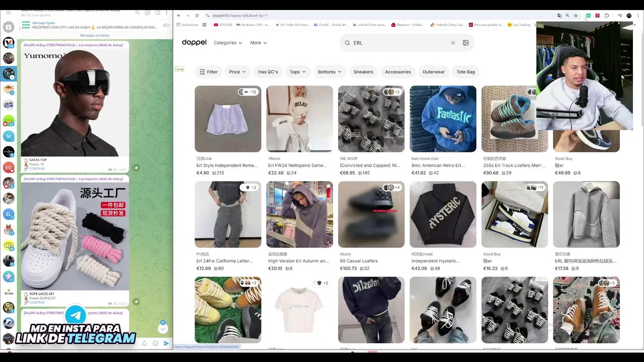Bookmark this page with star icon

point(576,16)
